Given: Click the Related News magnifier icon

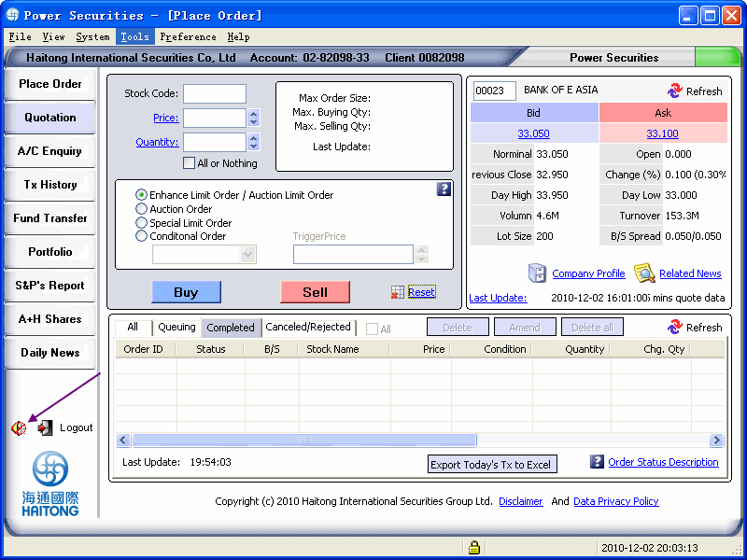Looking at the screenshot, I should point(644,273).
